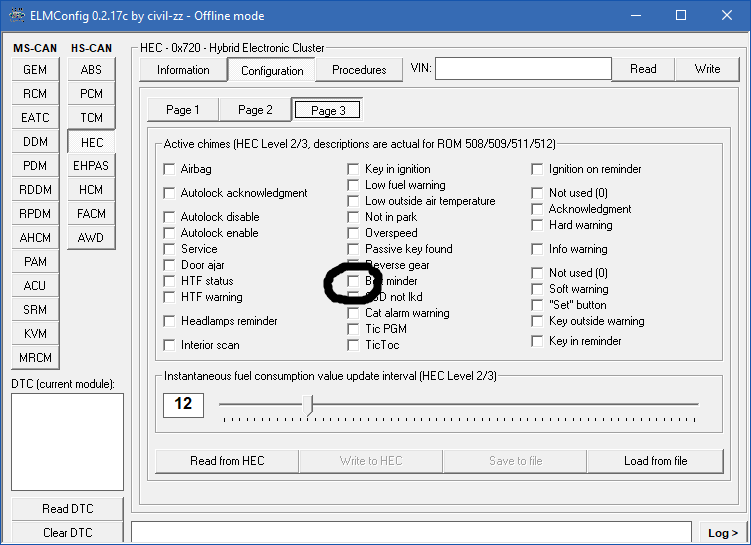Toggle Headlamps reminder chime
The width and height of the screenshot is (751, 545).
tap(170, 321)
